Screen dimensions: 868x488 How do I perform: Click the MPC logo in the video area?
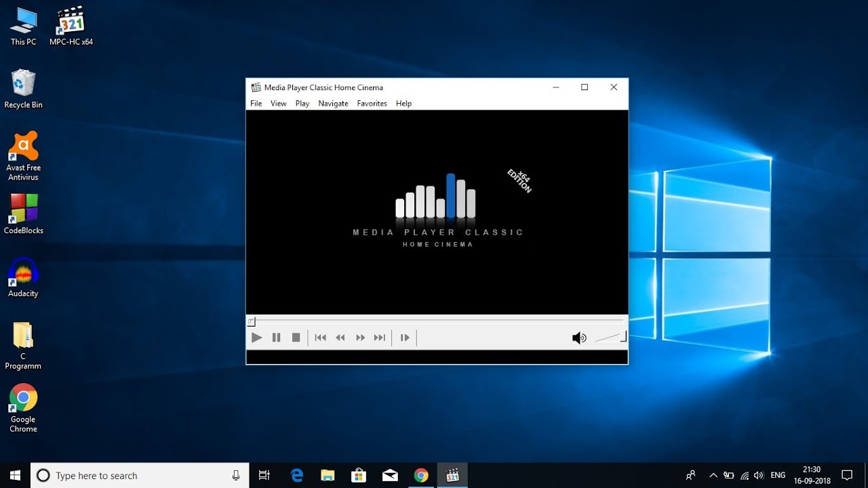[438, 209]
